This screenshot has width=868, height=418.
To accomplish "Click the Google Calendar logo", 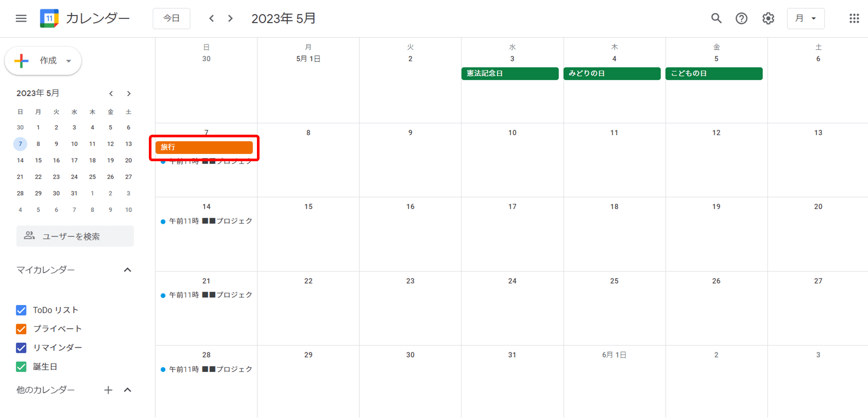I will click(x=49, y=18).
